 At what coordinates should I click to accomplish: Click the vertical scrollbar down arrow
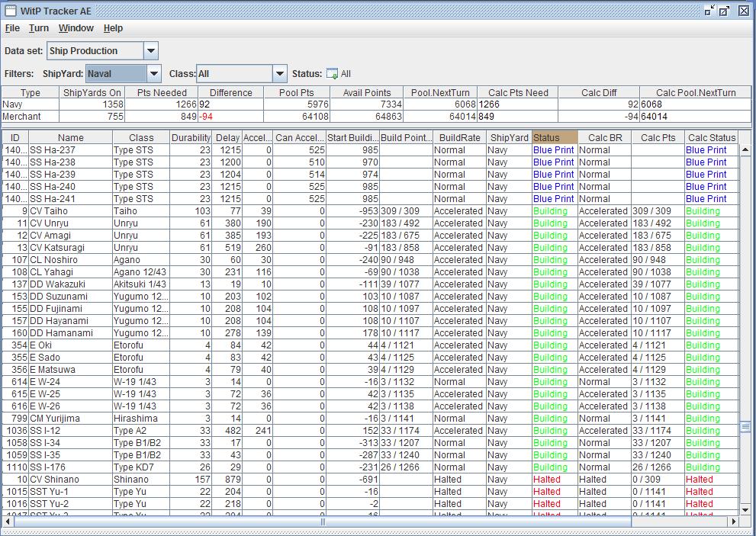click(x=745, y=509)
